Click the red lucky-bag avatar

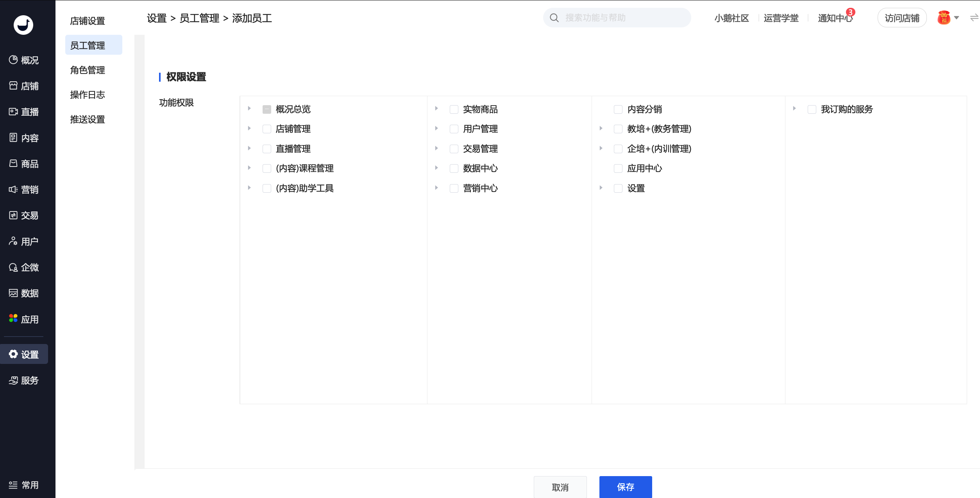click(x=944, y=18)
